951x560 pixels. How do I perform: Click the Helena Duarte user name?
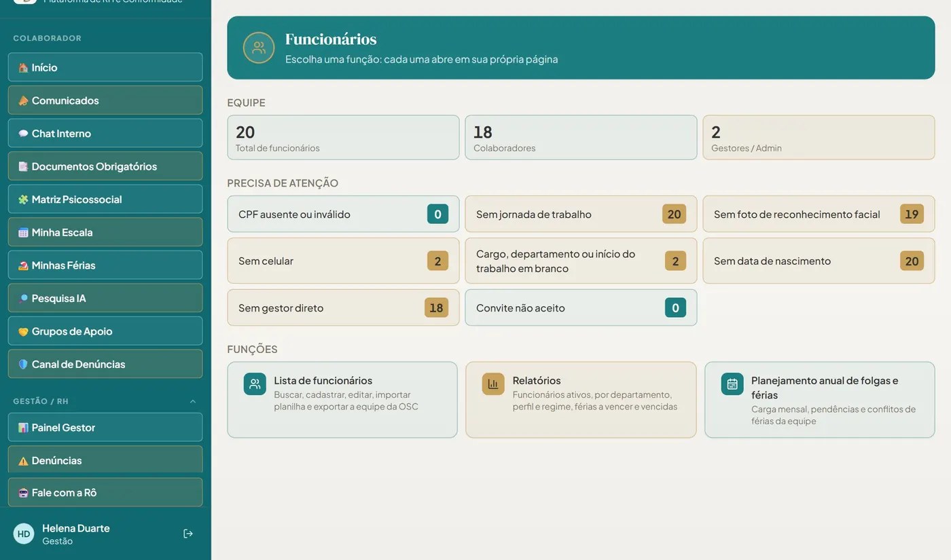(76, 528)
